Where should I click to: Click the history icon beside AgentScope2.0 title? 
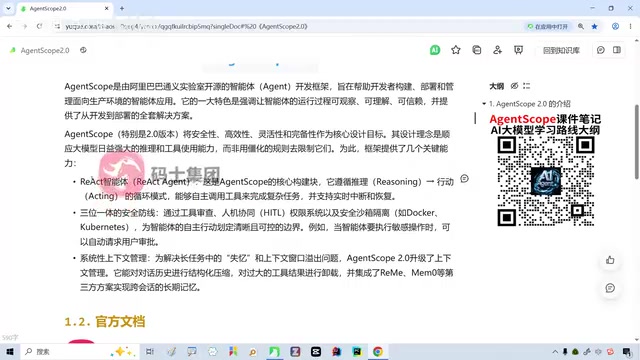tap(83, 50)
